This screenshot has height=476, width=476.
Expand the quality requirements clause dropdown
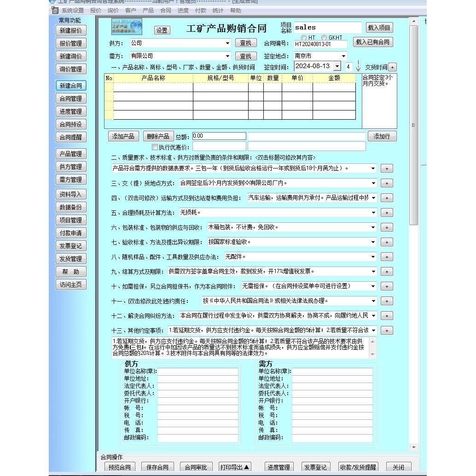(x=373, y=168)
